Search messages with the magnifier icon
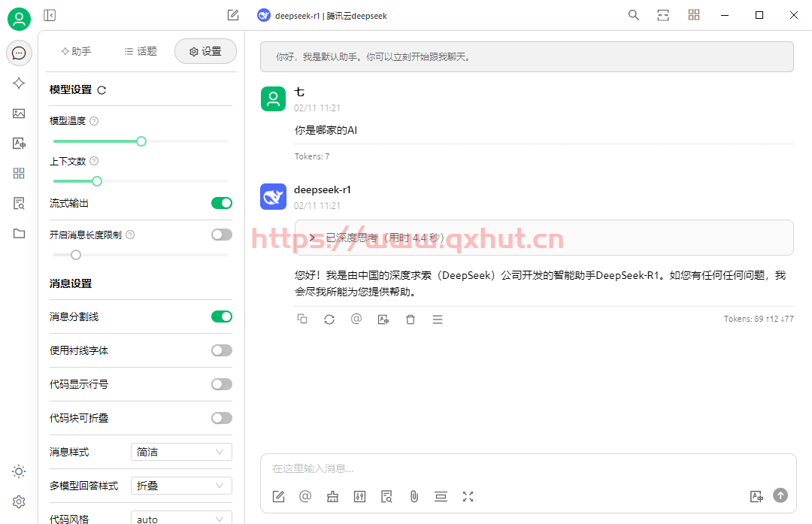 [x=633, y=15]
